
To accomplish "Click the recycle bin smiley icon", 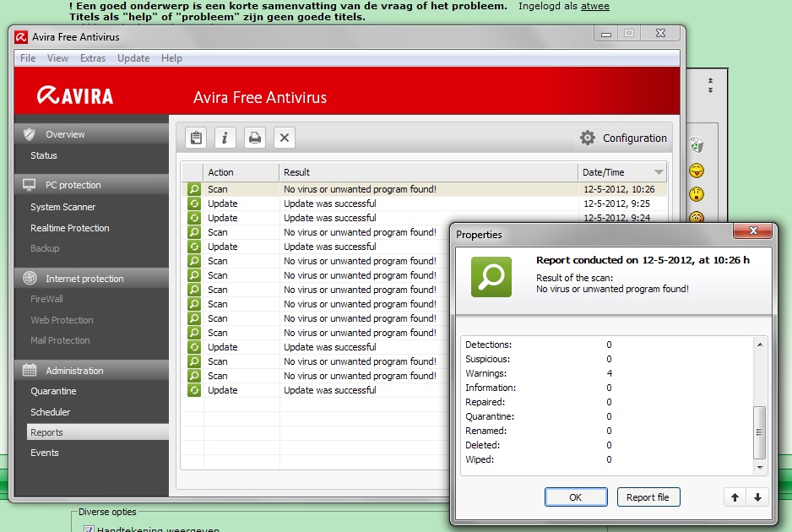I will pos(697,144).
